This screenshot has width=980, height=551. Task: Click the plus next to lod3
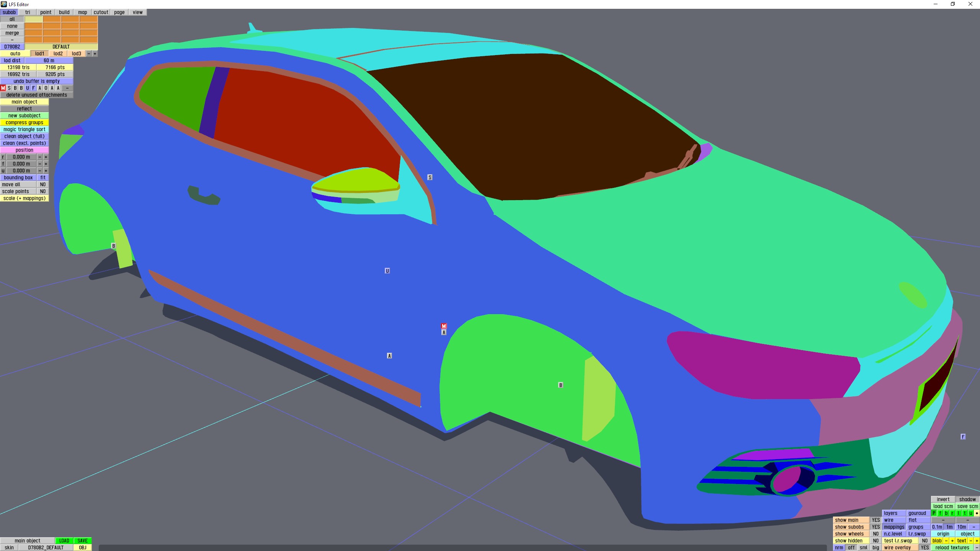tap(95, 54)
